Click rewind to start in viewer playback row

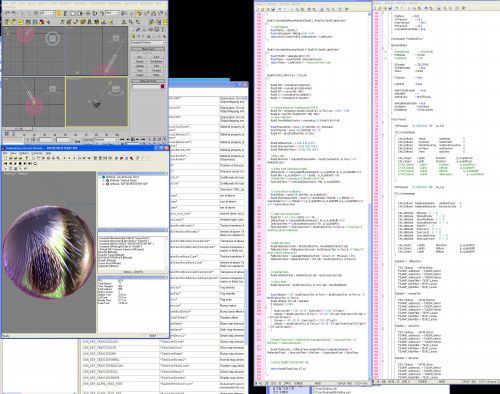[5, 163]
